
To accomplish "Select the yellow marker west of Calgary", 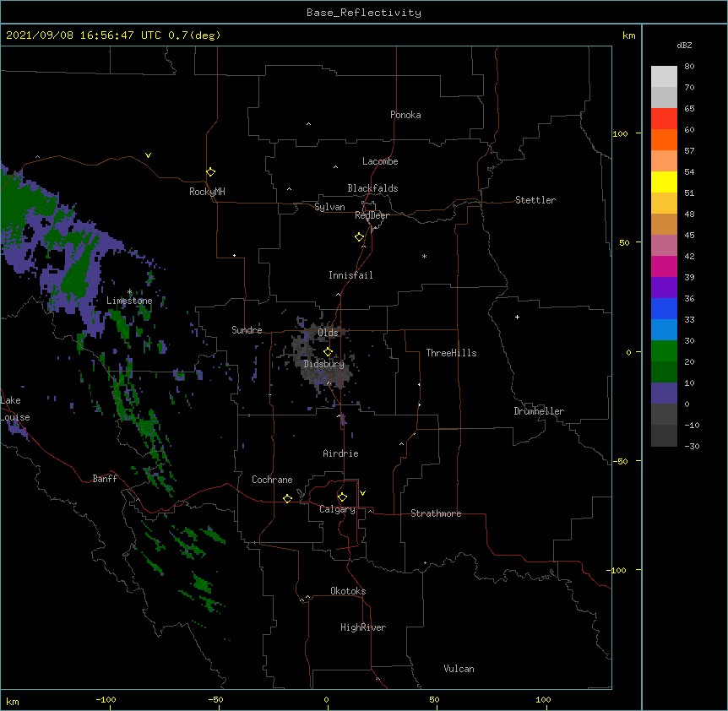I will [287, 498].
